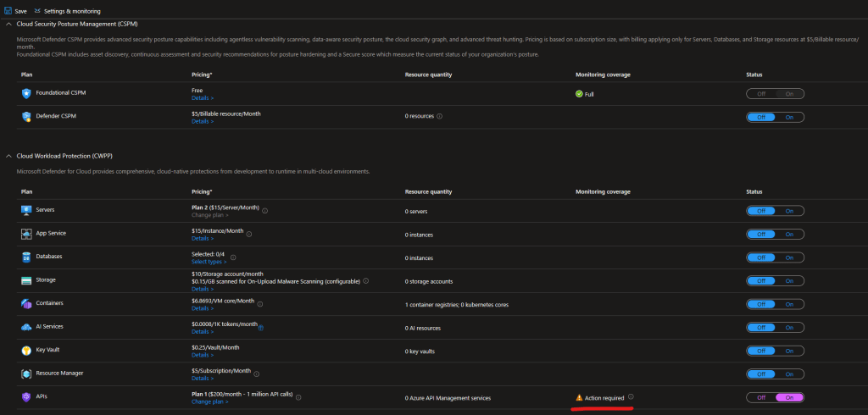Click the Storage plan icon
Screen dimensions: 868x415
pyautogui.click(x=26, y=280)
